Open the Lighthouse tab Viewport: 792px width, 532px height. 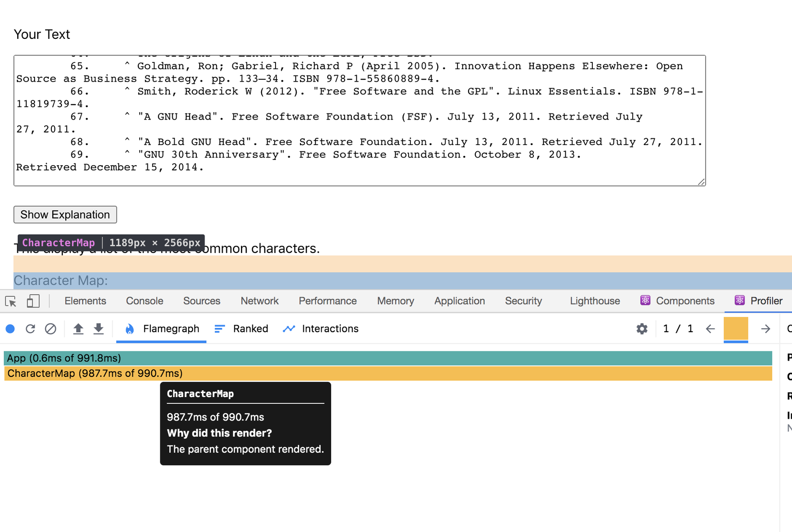click(x=595, y=301)
